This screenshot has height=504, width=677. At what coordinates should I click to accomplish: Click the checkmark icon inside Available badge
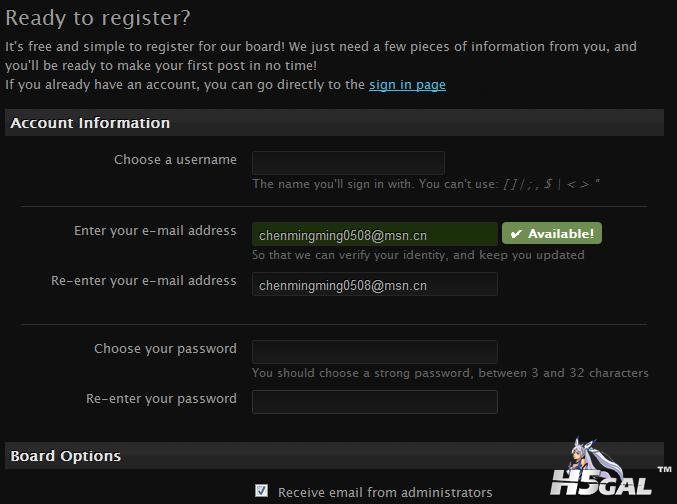[x=516, y=234]
